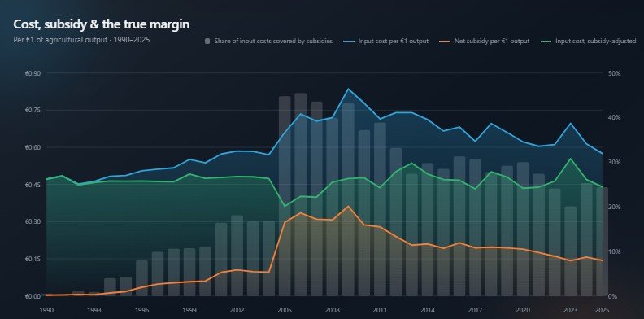Click the €0.75 left axis label

point(33,110)
